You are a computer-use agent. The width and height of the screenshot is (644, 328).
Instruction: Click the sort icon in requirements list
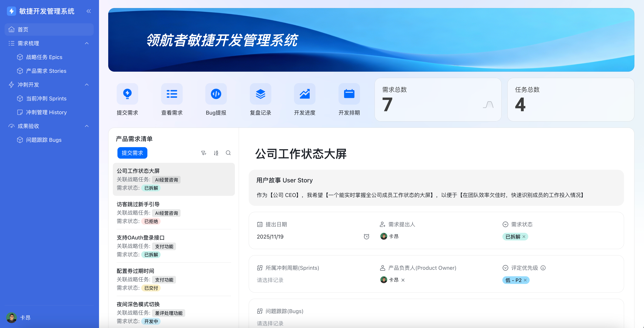(216, 153)
